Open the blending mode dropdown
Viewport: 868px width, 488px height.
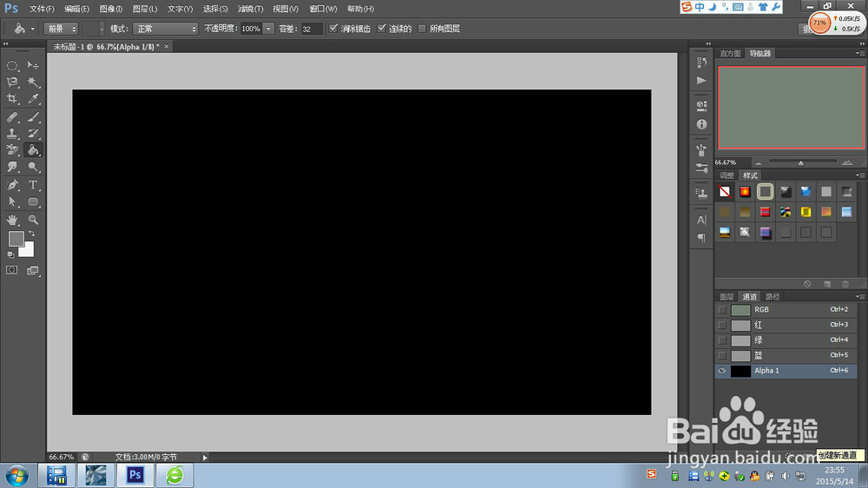[x=165, y=29]
